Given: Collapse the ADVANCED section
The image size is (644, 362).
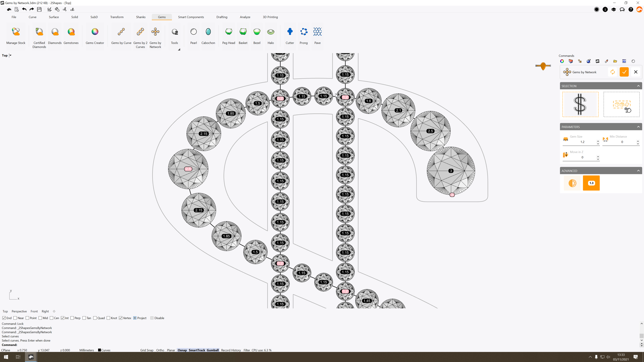Looking at the screenshot, I should pos(638,171).
